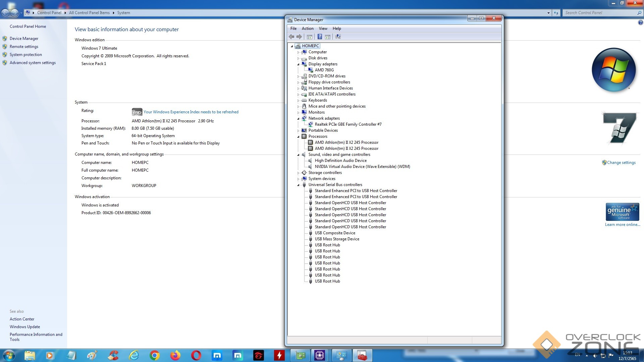
Task: Click the Scan for hardware changes toolbar icon
Action: point(338,37)
